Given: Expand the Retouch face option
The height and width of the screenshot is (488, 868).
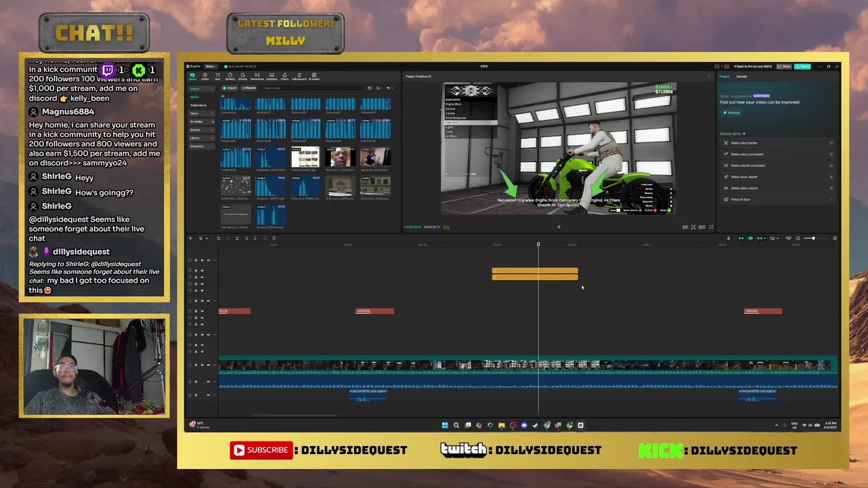Looking at the screenshot, I should 777,199.
